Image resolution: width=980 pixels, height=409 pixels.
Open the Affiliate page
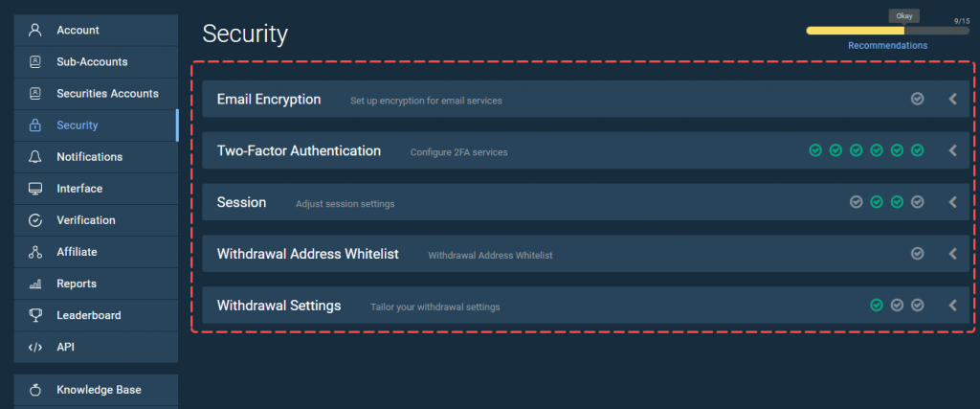coord(96,252)
